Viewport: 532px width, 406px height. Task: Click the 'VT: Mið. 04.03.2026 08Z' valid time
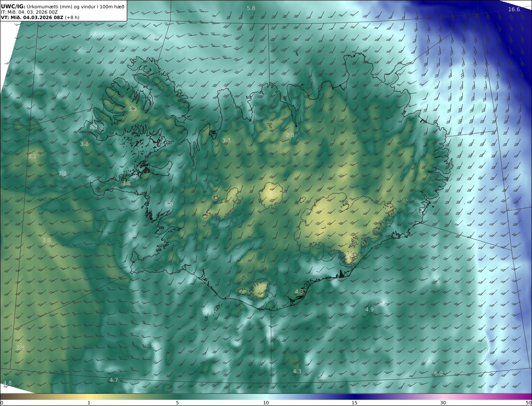coord(32,17)
